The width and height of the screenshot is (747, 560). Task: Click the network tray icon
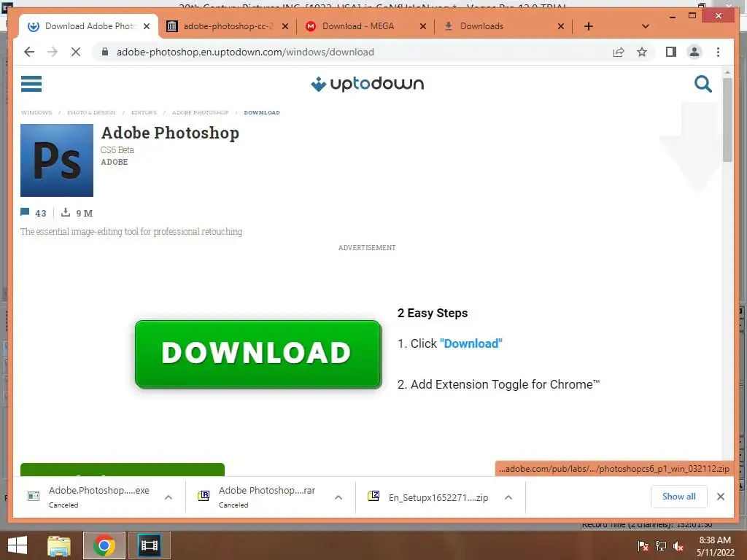pos(661,546)
